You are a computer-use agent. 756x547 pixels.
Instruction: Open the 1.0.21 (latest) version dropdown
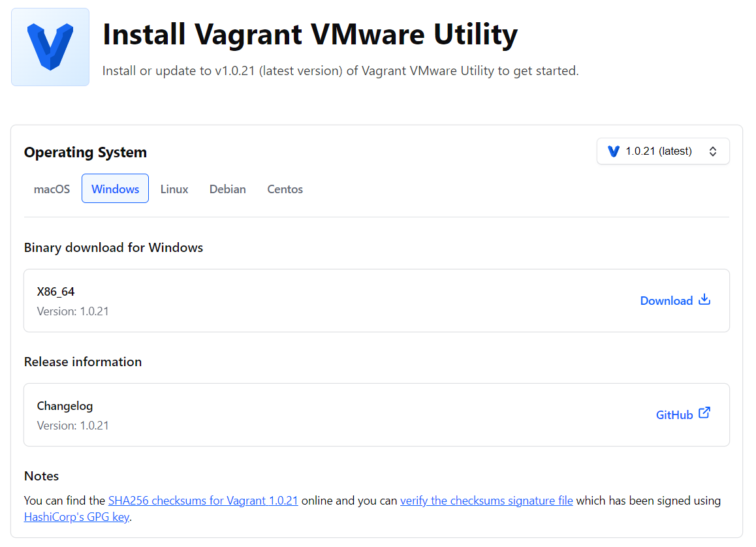[x=663, y=151]
